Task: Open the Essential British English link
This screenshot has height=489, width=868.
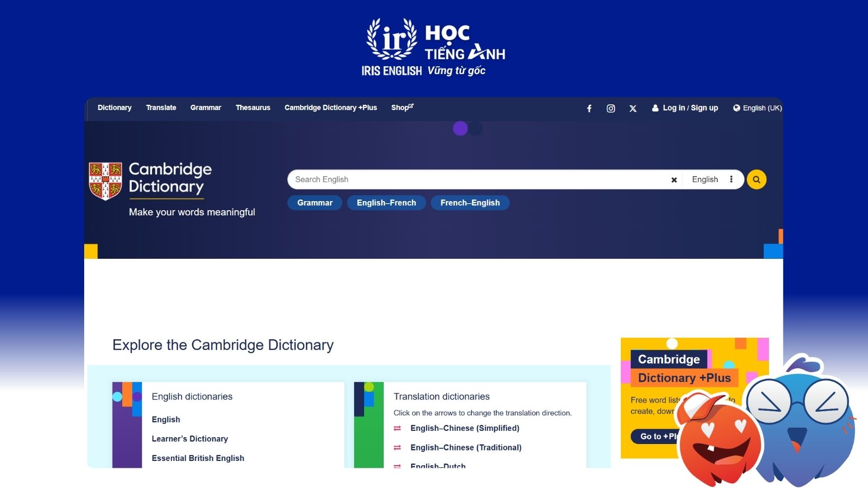Action: pos(198,458)
